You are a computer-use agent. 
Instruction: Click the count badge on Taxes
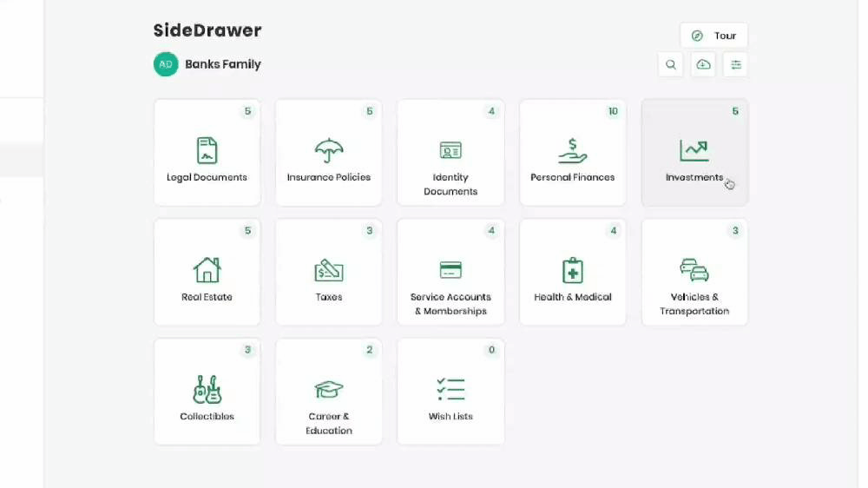[369, 231]
